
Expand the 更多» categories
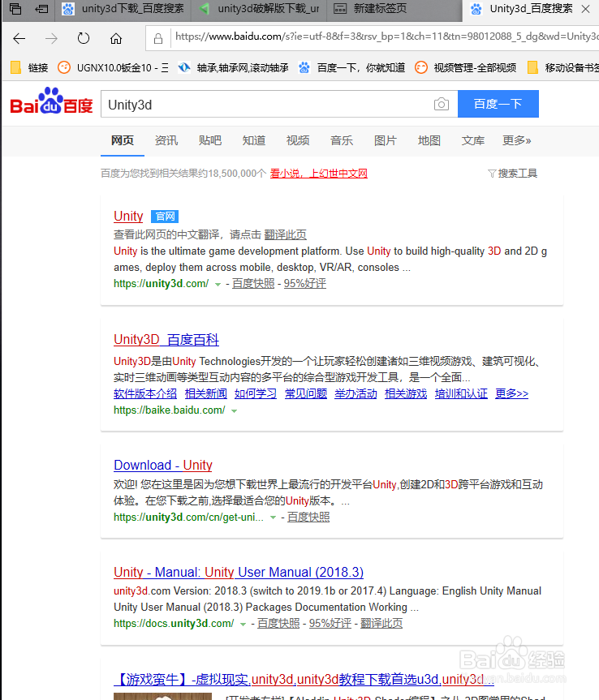517,140
